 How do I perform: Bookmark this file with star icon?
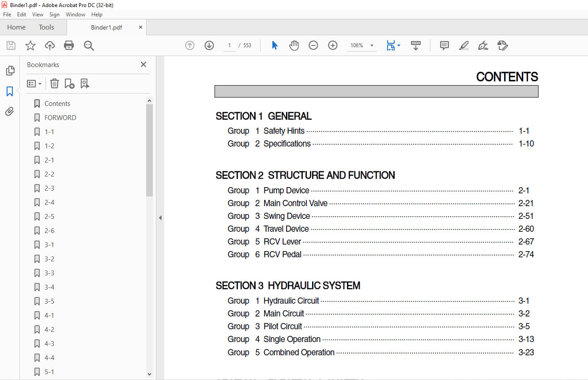(x=30, y=45)
